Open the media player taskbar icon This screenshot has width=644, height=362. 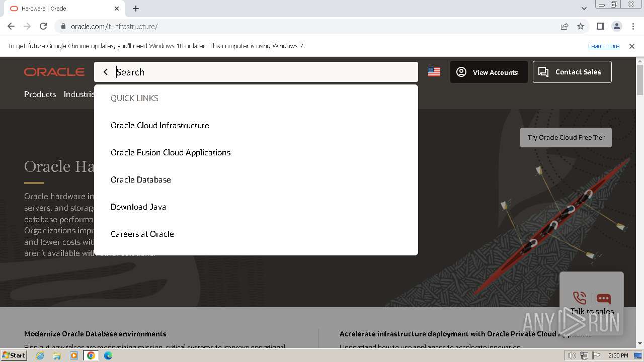click(x=74, y=355)
